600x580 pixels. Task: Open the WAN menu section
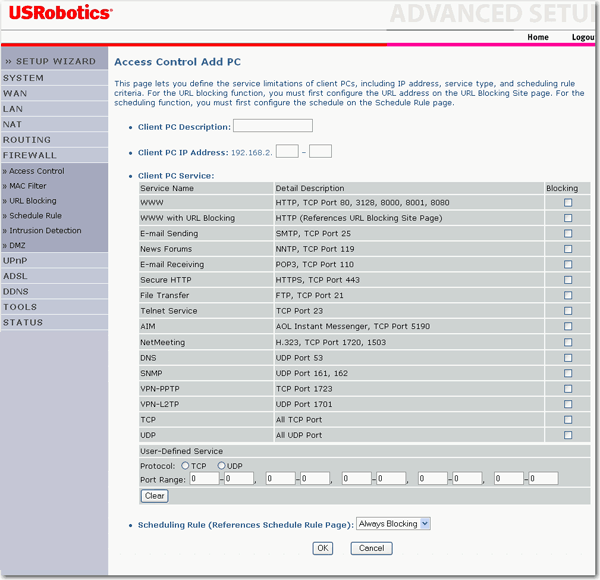pyautogui.click(x=55, y=93)
